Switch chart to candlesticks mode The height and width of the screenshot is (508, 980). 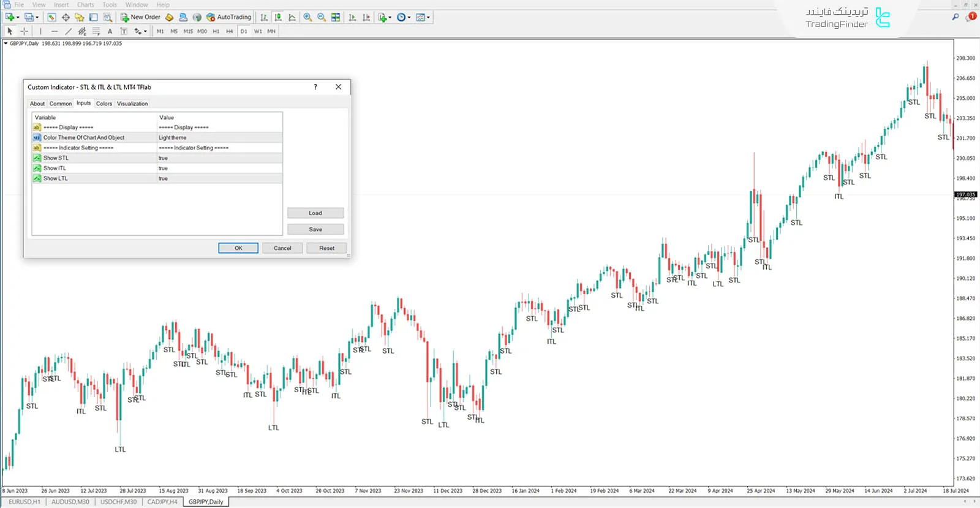(x=278, y=17)
